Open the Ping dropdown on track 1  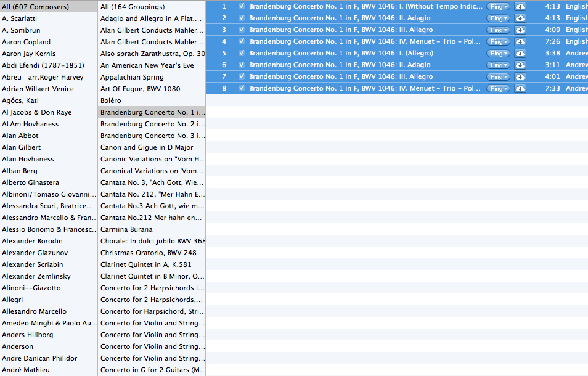498,6
